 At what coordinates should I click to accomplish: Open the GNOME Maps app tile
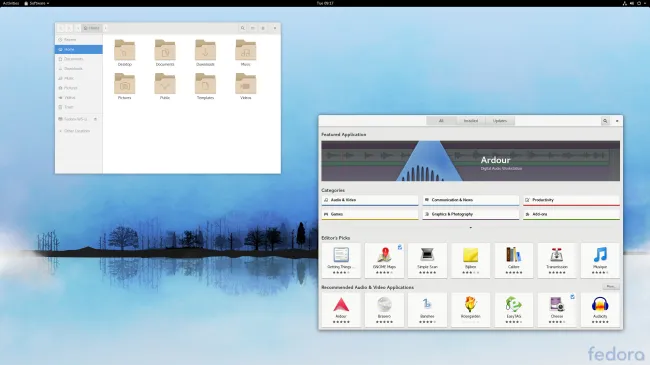[x=384, y=260]
